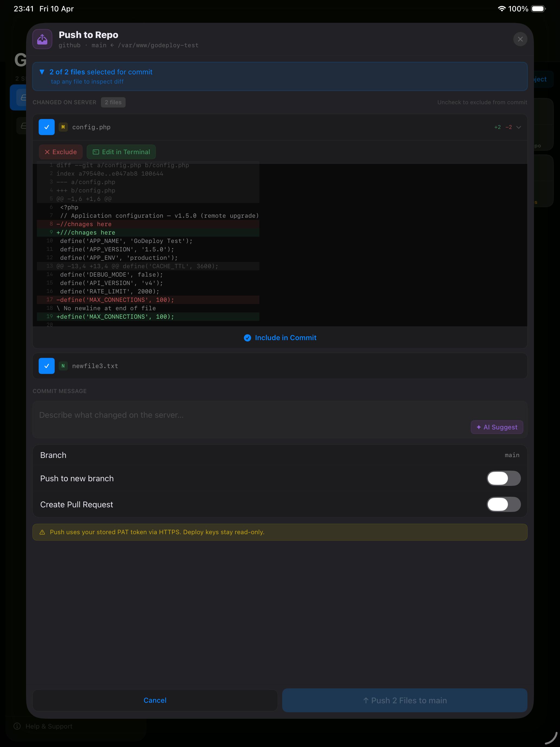Enable Create Pull Request toggle
Viewport: 560px width, 747px height.
click(x=504, y=504)
